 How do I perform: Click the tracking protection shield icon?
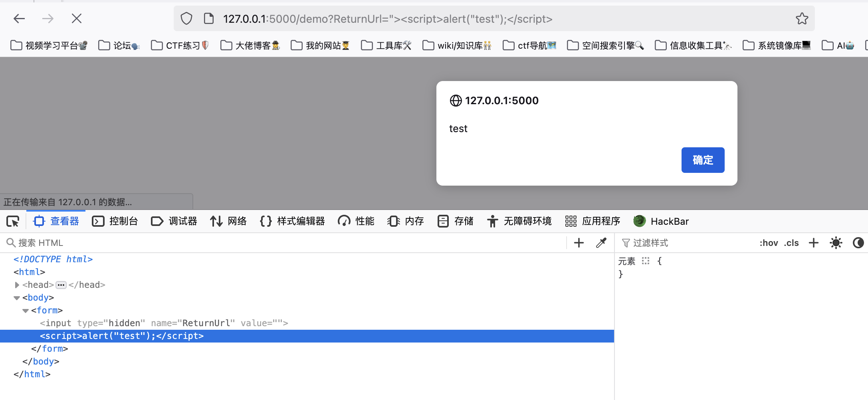pyautogui.click(x=186, y=19)
